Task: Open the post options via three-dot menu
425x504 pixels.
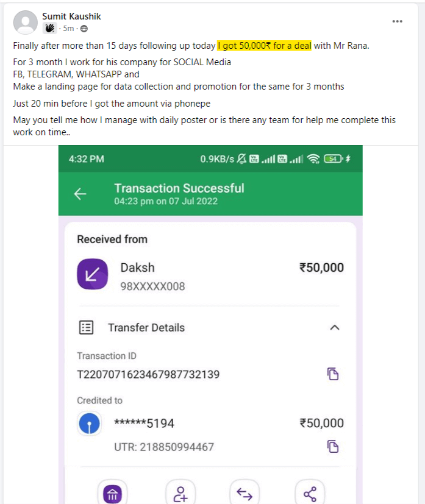Action: point(397,21)
